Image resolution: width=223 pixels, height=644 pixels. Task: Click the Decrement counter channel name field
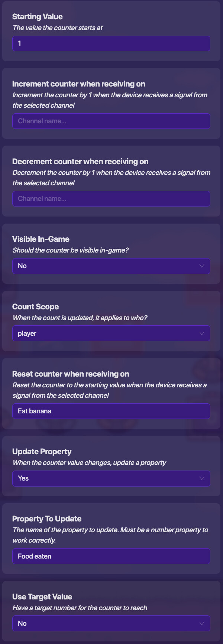111,199
